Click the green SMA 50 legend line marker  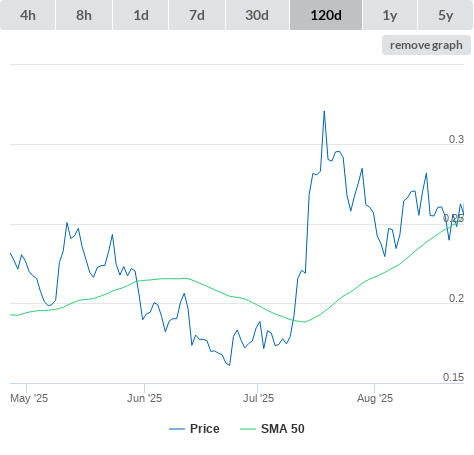pyautogui.click(x=248, y=429)
